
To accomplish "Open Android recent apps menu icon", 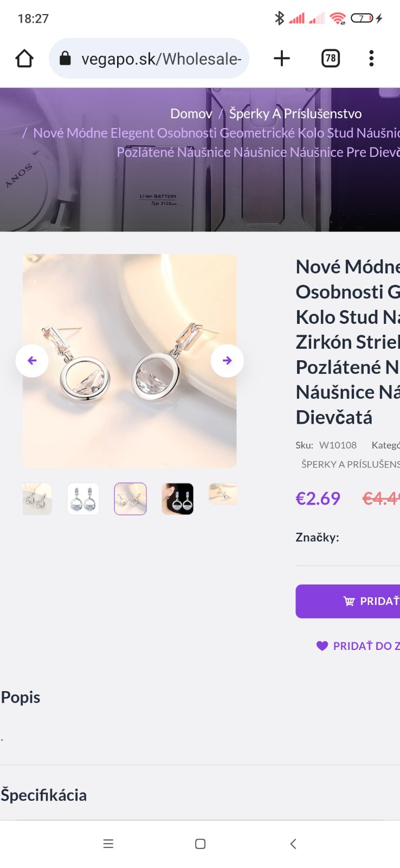I will 108,844.
